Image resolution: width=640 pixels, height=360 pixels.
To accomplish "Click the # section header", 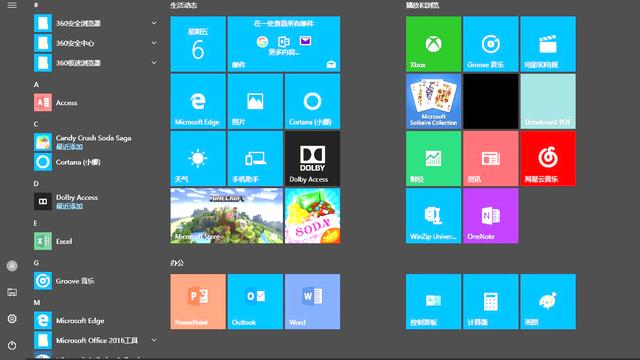I will [36, 5].
